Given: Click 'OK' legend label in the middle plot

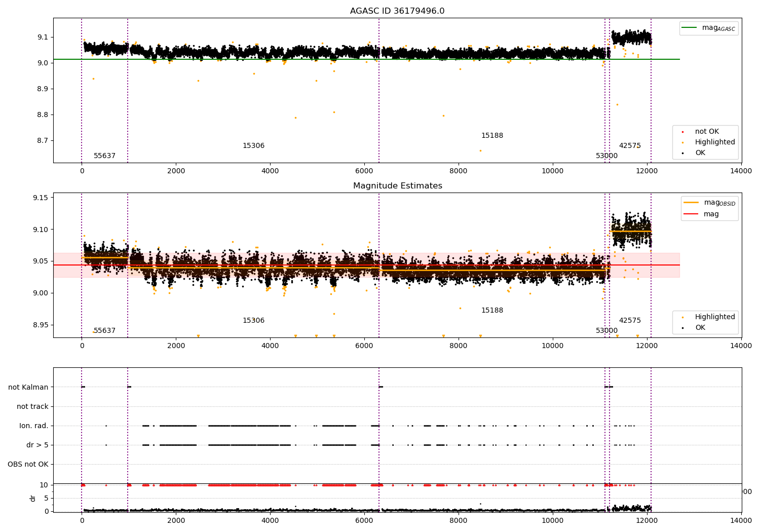Looking at the screenshot, I should pyautogui.click(x=700, y=328).
